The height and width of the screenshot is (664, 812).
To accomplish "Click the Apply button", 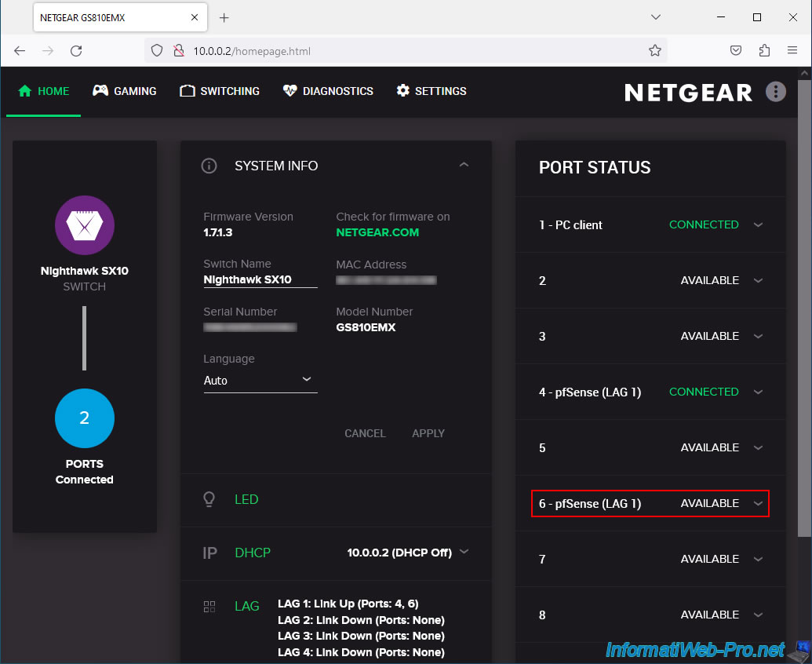I will tap(428, 433).
